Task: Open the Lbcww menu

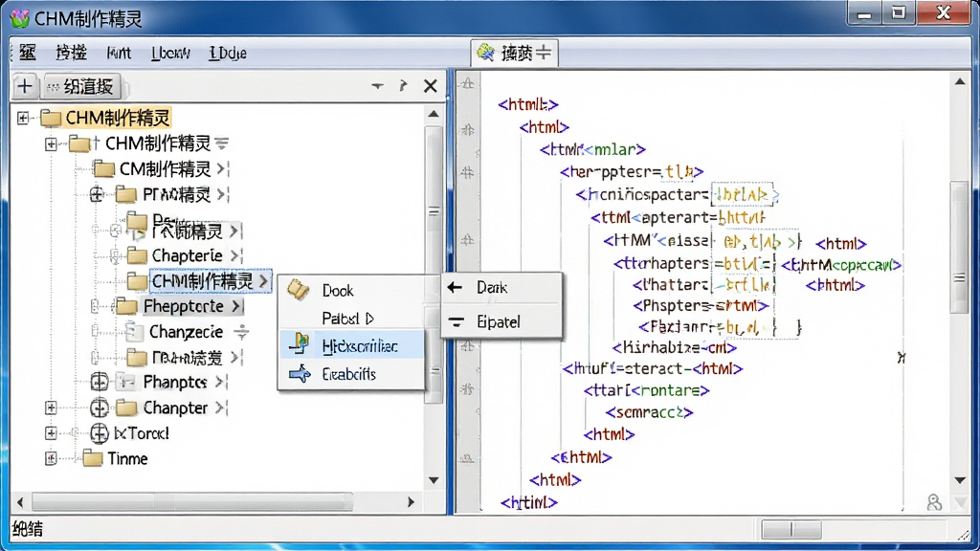Action: 170,54
